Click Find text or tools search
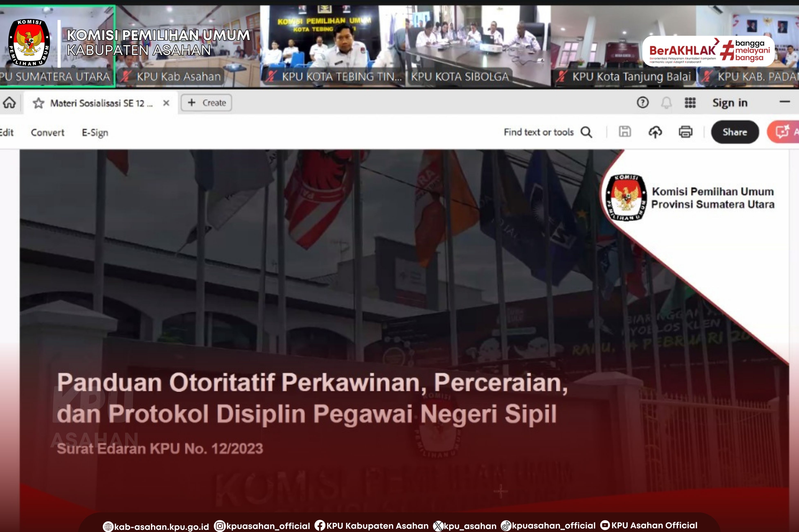The width and height of the screenshot is (799, 532). click(548, 132)
